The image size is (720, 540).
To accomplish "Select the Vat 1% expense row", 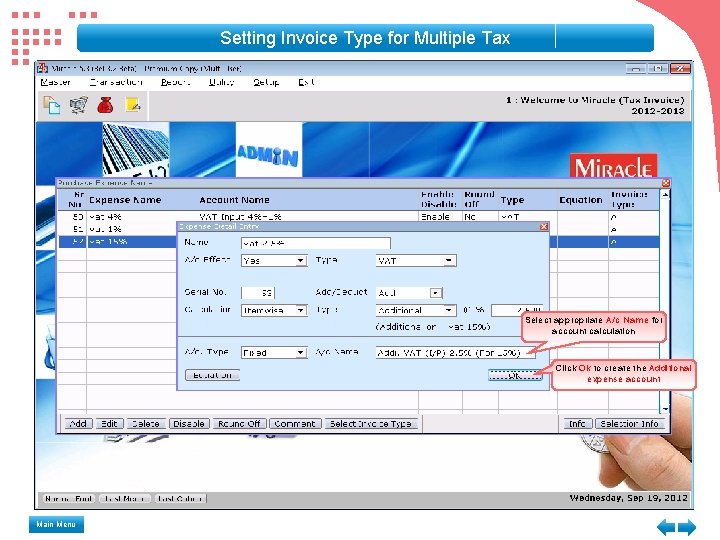I will click(x=358, y=229).
